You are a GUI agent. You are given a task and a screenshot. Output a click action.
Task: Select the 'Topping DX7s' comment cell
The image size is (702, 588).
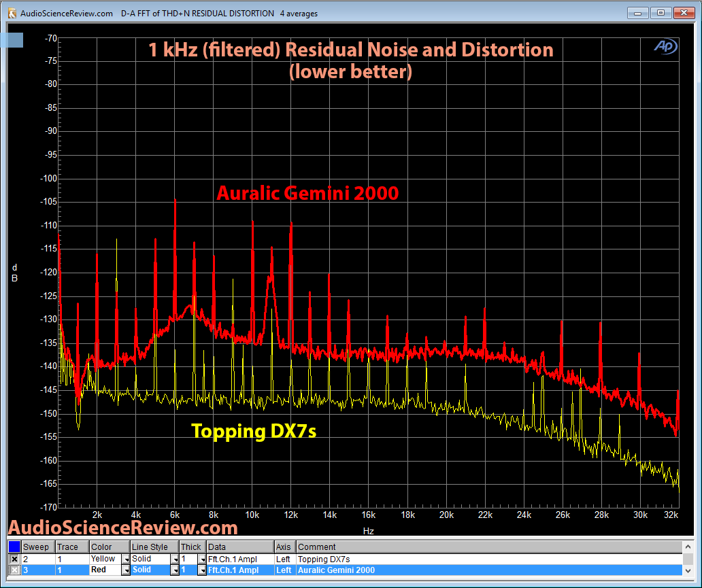tap(489, 559)
